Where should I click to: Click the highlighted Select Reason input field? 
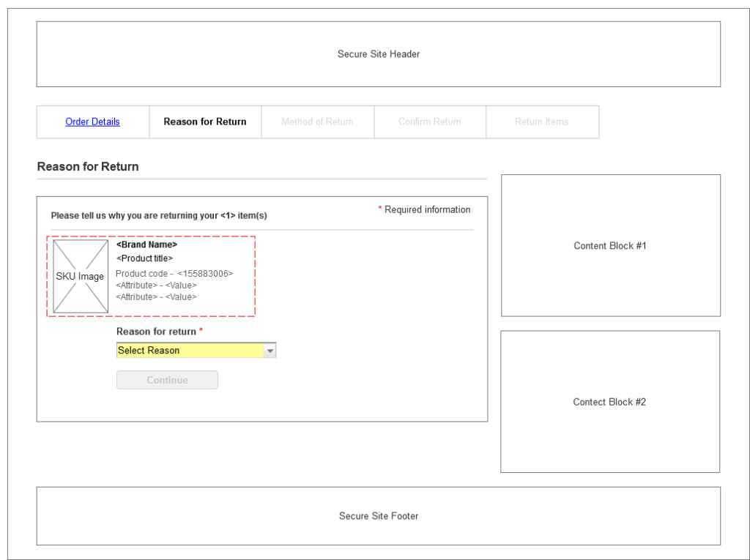click(187, 350)
